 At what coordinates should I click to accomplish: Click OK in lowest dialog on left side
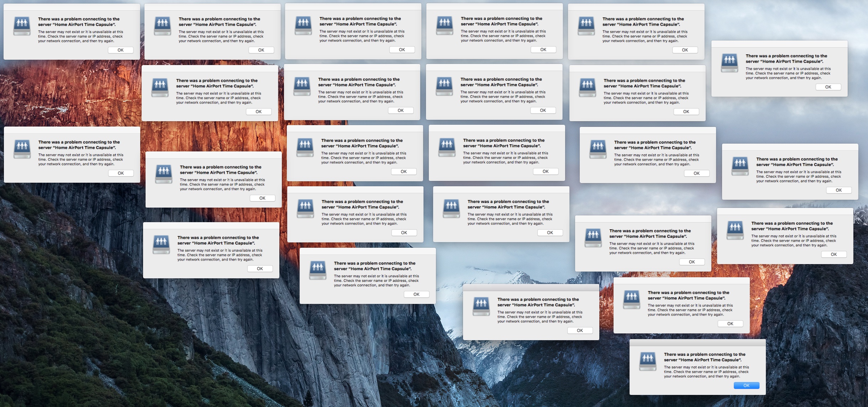point(260,269)
